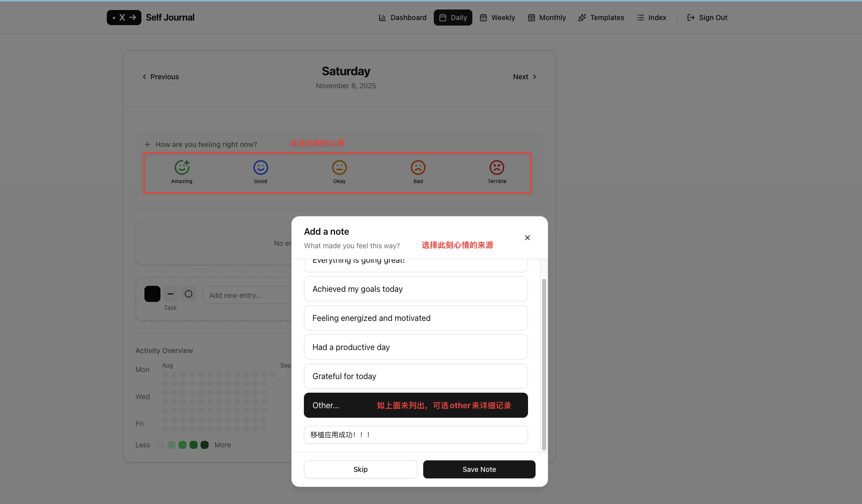Open the Dashboard page
This screenshot has height=504, width=862.
pos(403,18)
